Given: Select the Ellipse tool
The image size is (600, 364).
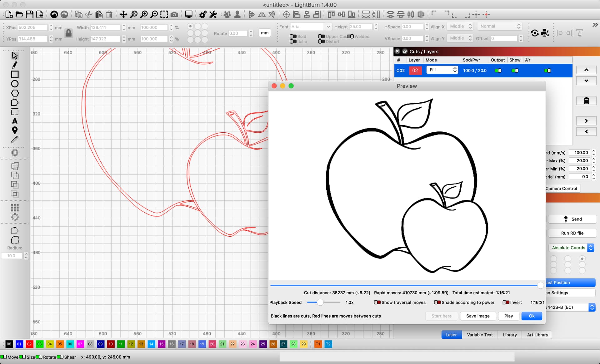Looking at the screenshot, I should 15,84.
